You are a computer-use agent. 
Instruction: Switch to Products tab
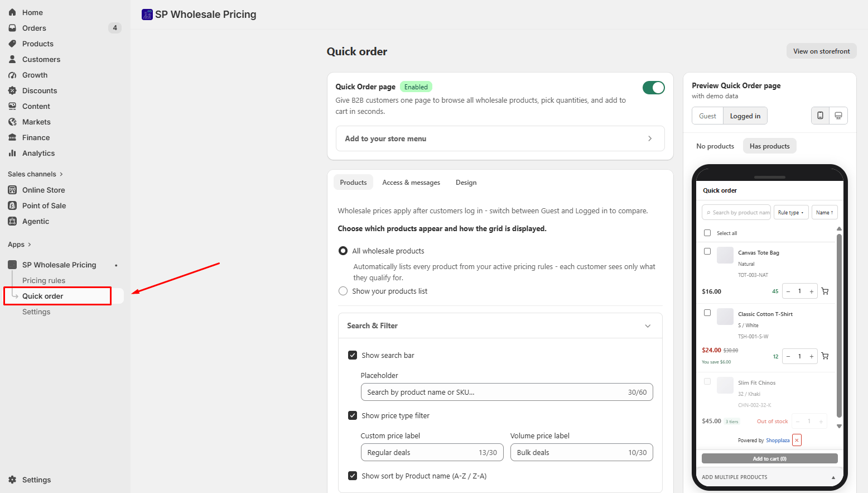tap(353, 183)
